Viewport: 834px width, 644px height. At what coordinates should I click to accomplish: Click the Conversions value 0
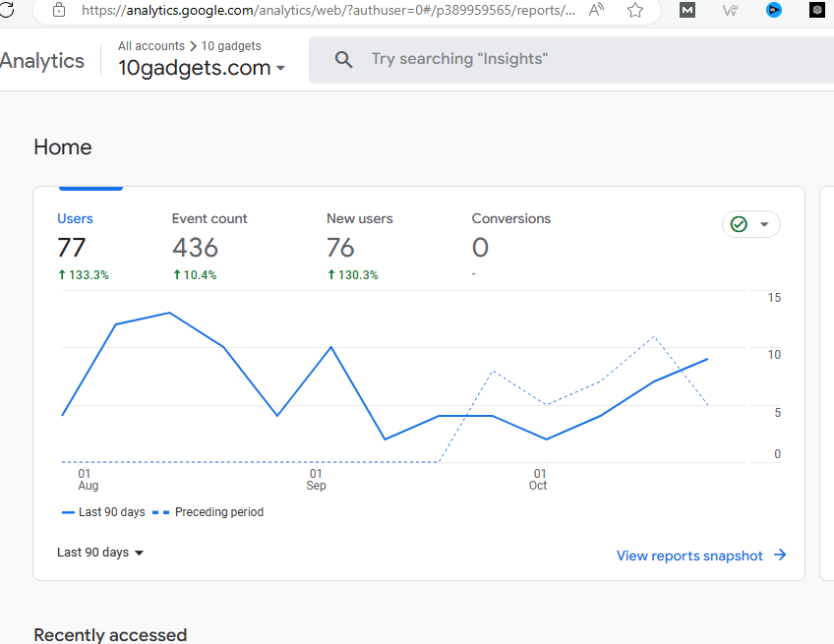[x=480, y=248]
